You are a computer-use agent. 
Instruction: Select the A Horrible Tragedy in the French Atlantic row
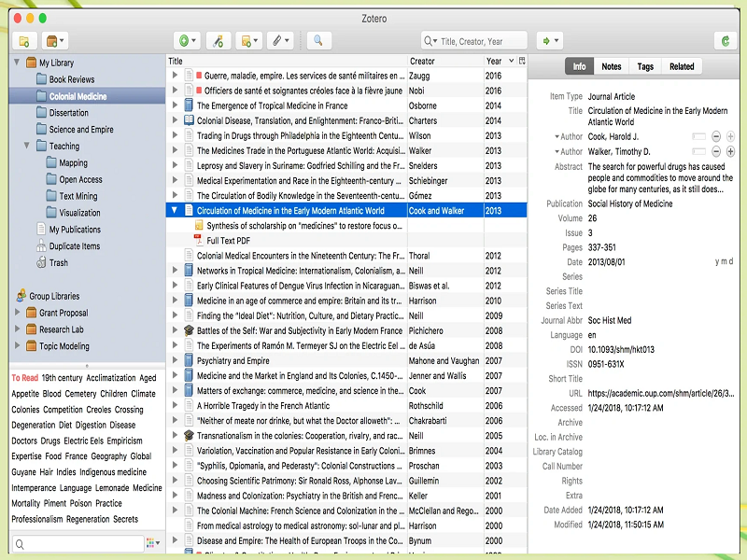[346, 406]
